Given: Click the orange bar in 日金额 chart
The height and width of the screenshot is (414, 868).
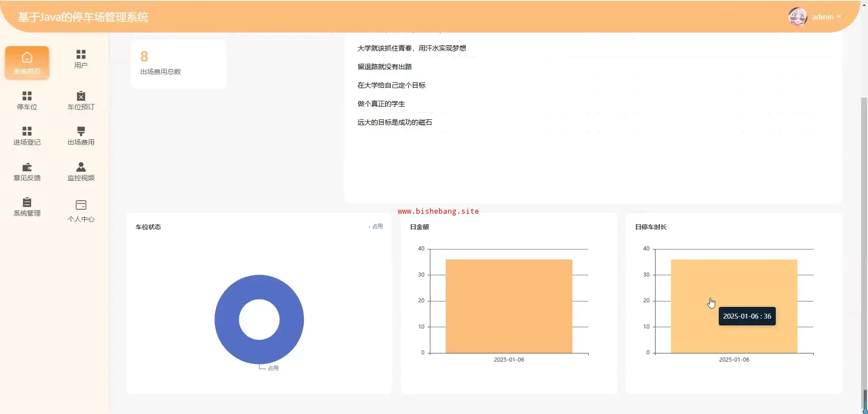Looking at the screenshot, I should pyautogui.click(x=509, y=306).
